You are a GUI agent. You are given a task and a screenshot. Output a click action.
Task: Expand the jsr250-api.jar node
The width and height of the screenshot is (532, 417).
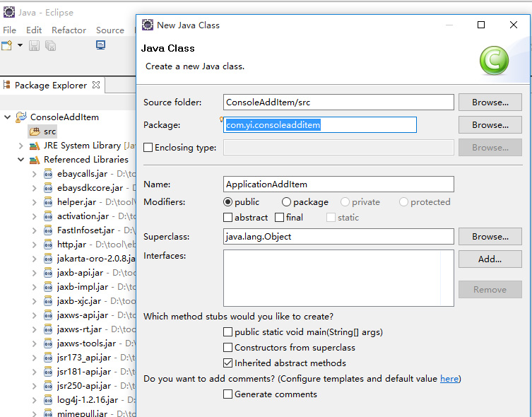click(x=35, y=386)
